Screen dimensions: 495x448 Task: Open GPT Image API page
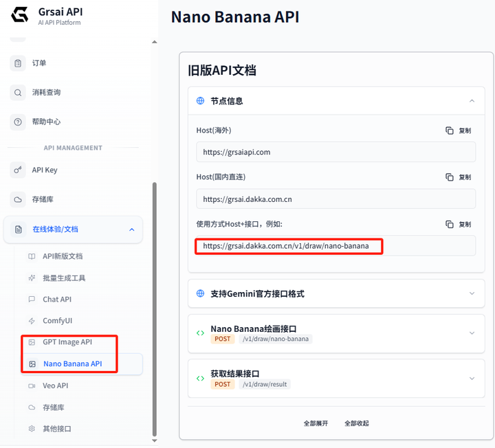click(x=67, y=342)
